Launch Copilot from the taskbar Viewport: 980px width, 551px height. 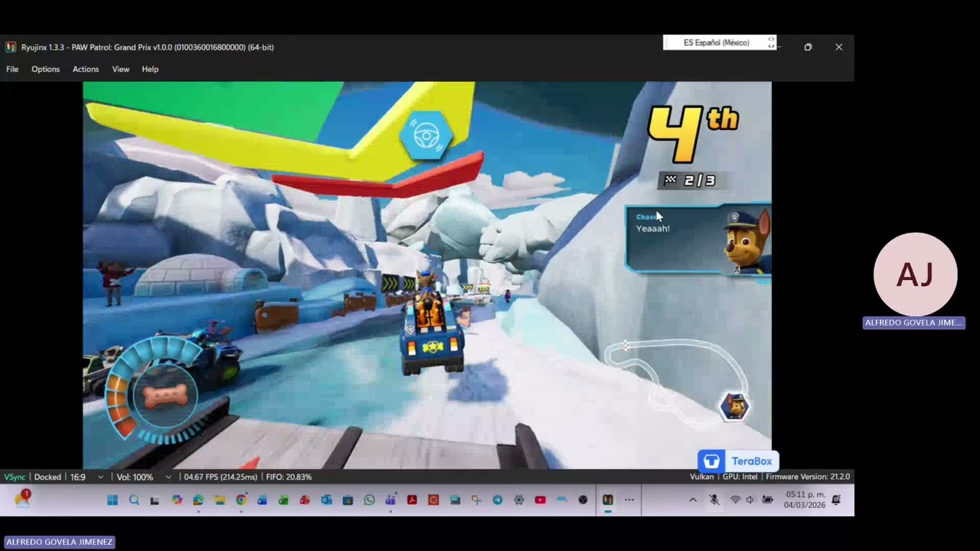177,500
